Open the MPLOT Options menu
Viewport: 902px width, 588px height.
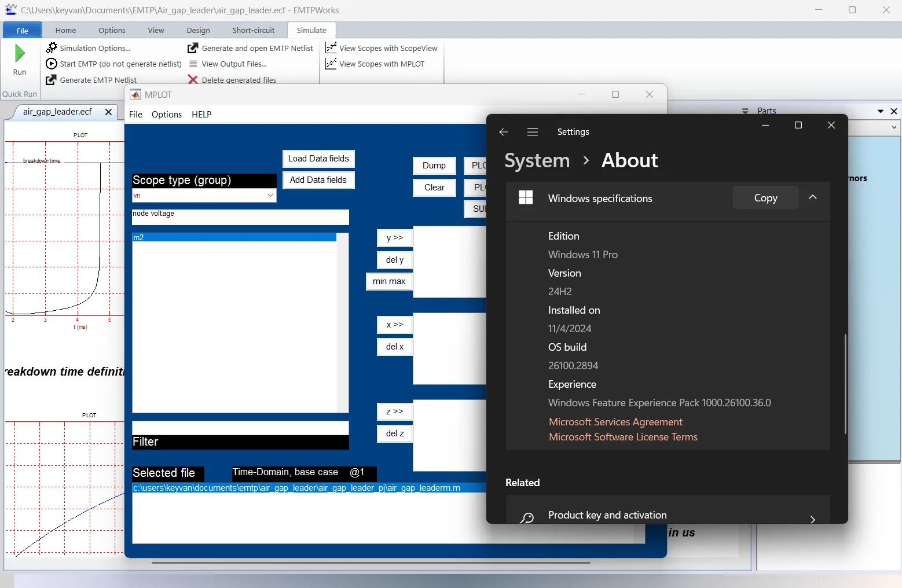(167, 115)
